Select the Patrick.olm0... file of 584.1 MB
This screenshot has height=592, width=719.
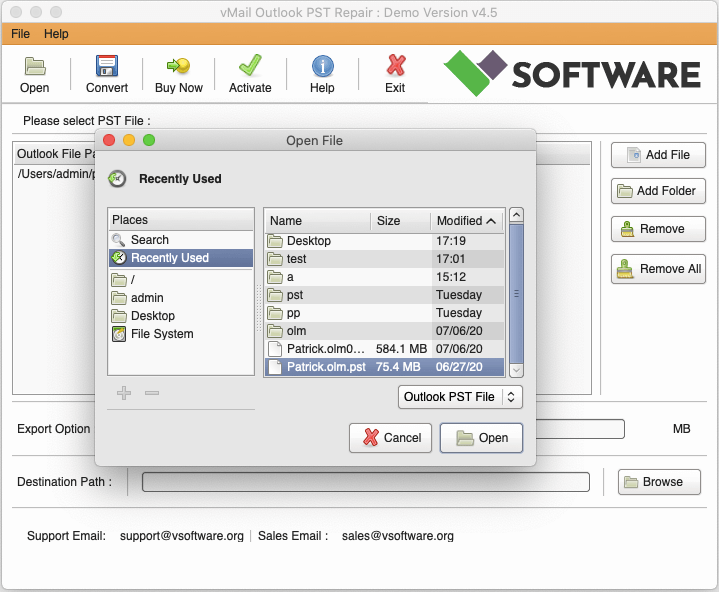click(385, 349)
